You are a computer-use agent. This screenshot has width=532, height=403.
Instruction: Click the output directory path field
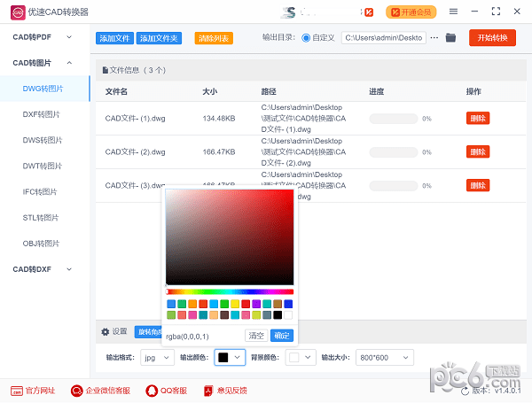pyautogui.click(x=383, y=38)
